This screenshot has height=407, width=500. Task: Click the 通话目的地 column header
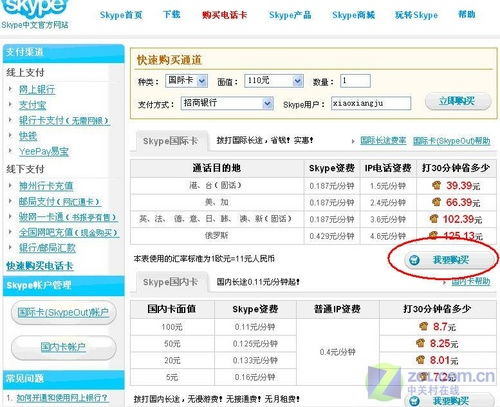point(217,168)
